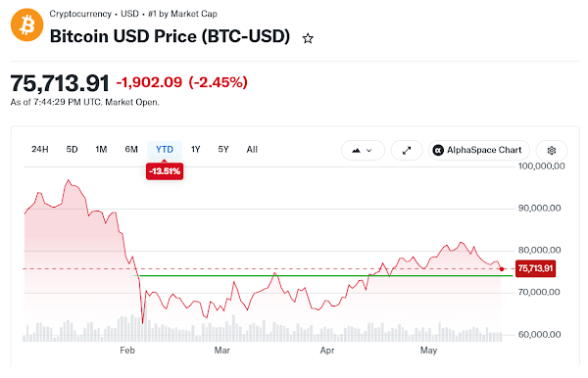Click the -13.51% YTD change badge
Viewport: 588px width, 378px height.
(x=165, y=171)
